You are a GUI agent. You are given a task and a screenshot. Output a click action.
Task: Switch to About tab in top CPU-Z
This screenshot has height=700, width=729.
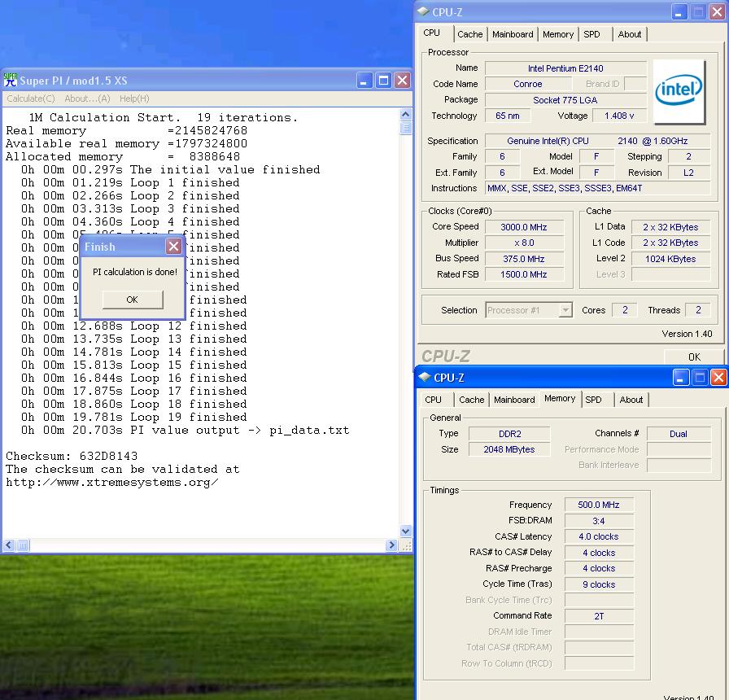pos(630,34)
